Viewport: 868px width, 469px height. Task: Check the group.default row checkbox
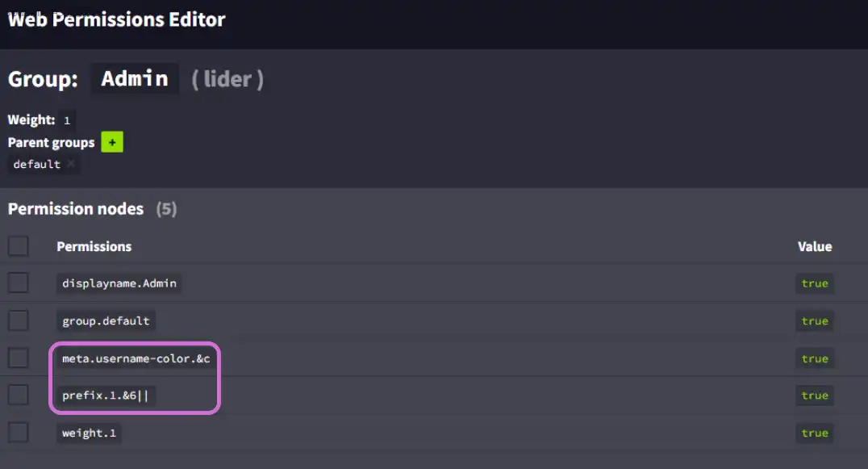tap(18, 320)
